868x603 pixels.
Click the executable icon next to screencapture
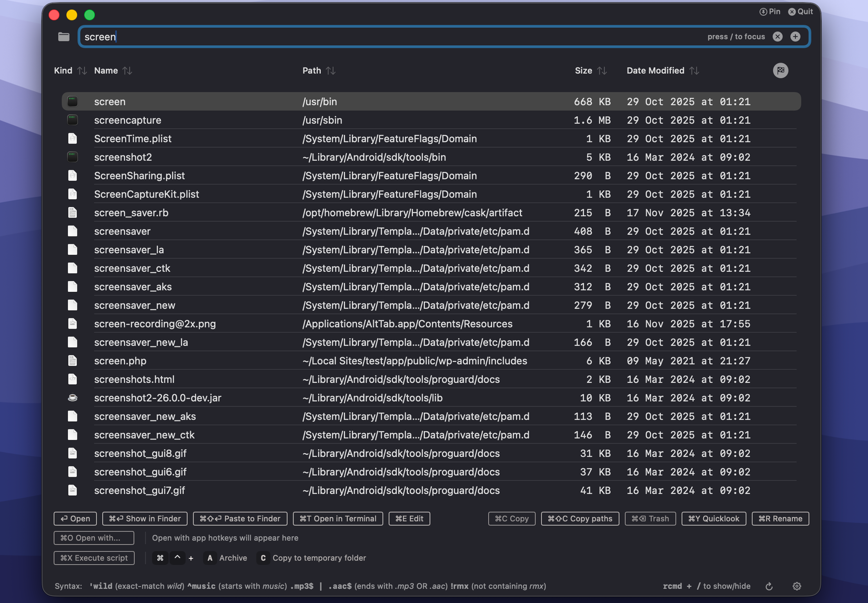tap(73, 120)
